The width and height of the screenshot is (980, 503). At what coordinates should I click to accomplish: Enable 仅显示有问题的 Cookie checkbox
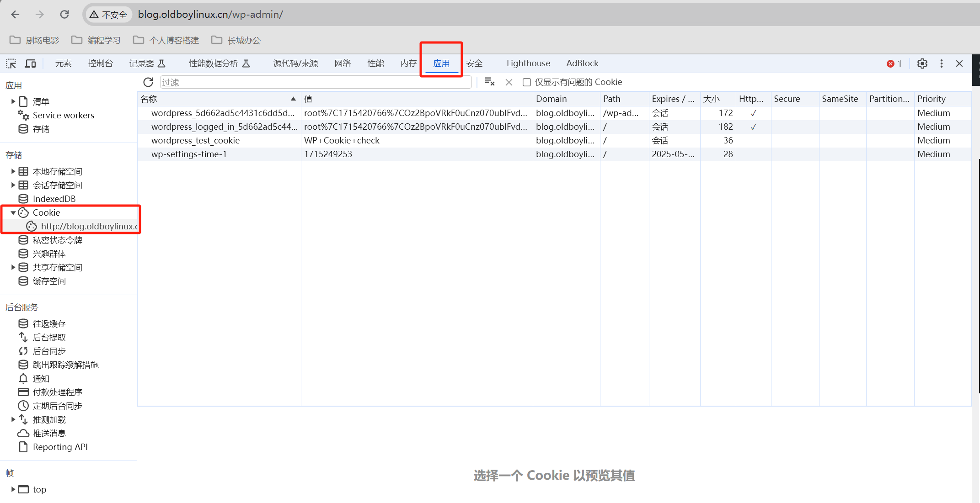tap(527, 82)
